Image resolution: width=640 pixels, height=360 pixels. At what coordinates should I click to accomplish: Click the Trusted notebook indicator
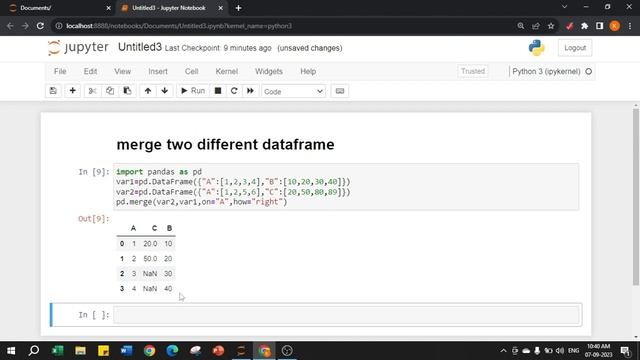(473, 71)
